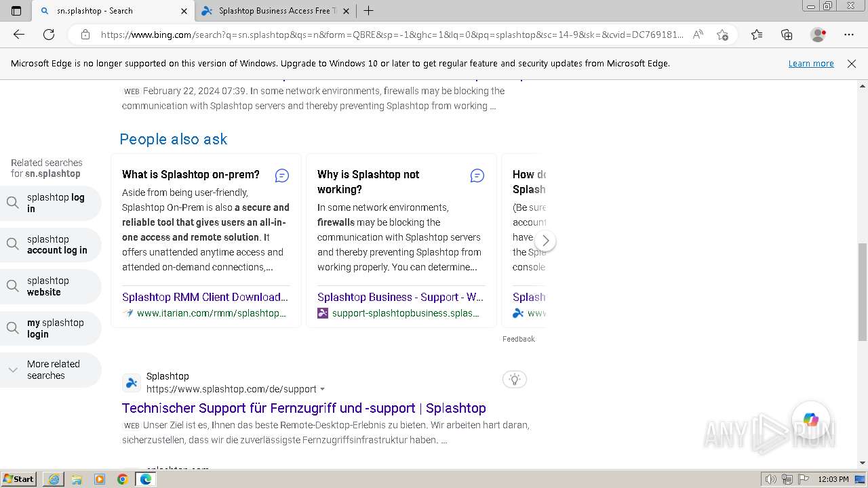Open the lightbulb insights icon
Screen dimensions: 868x488
515,379
